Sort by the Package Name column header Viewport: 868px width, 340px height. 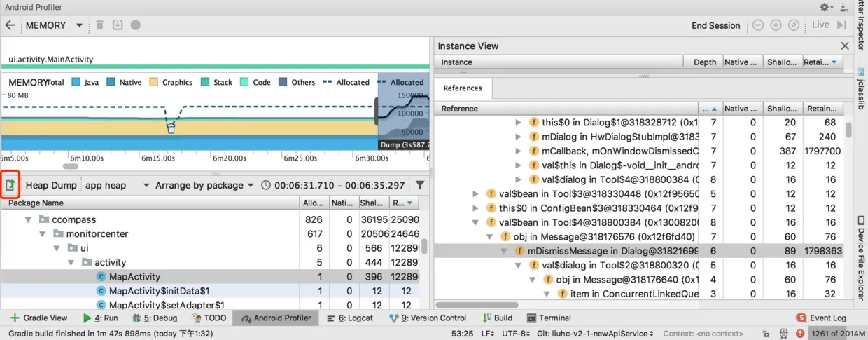pos(150,203)
